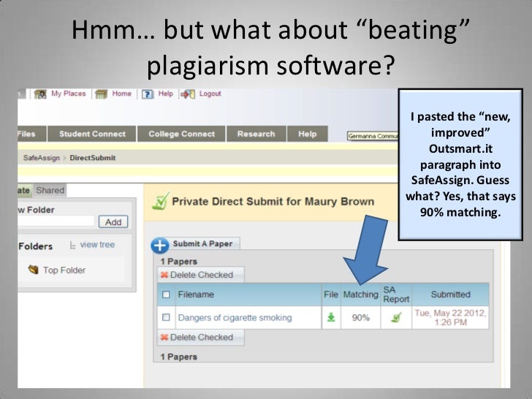
Task: Click the File column header
Action: tap(331, 294)
